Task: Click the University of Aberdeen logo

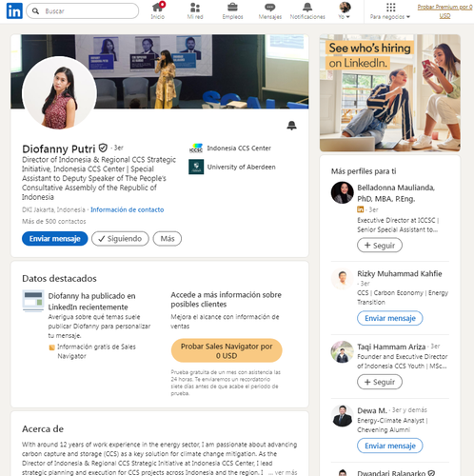Action: point(196,167)
